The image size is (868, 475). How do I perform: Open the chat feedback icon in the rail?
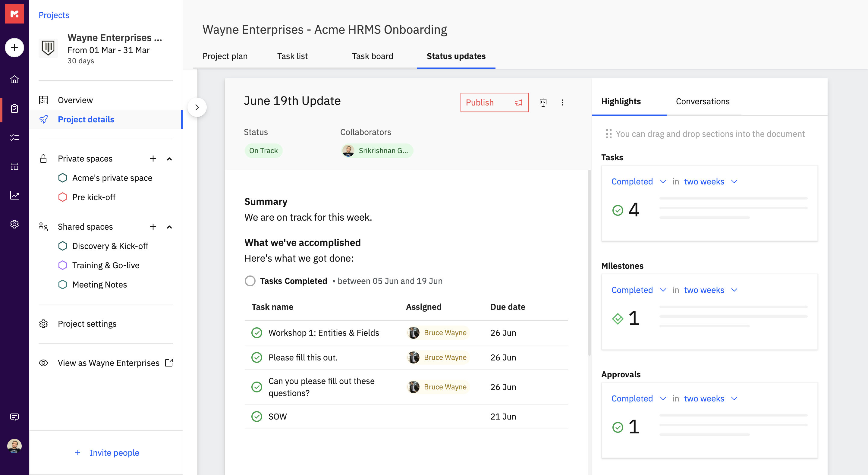pyautogui.click(x=14, y=417)
